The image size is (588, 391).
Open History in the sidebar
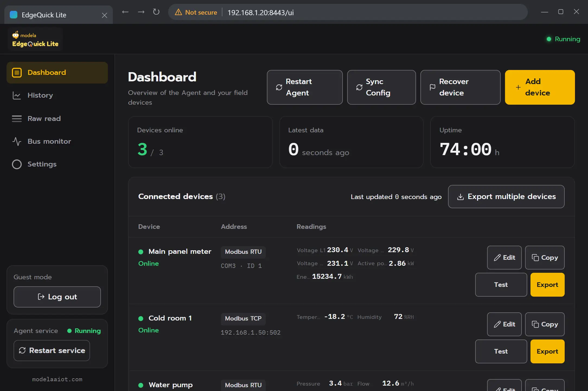57,95
